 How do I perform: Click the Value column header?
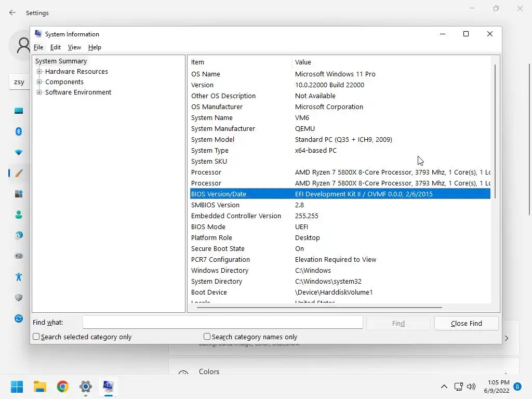pos(391,62)
